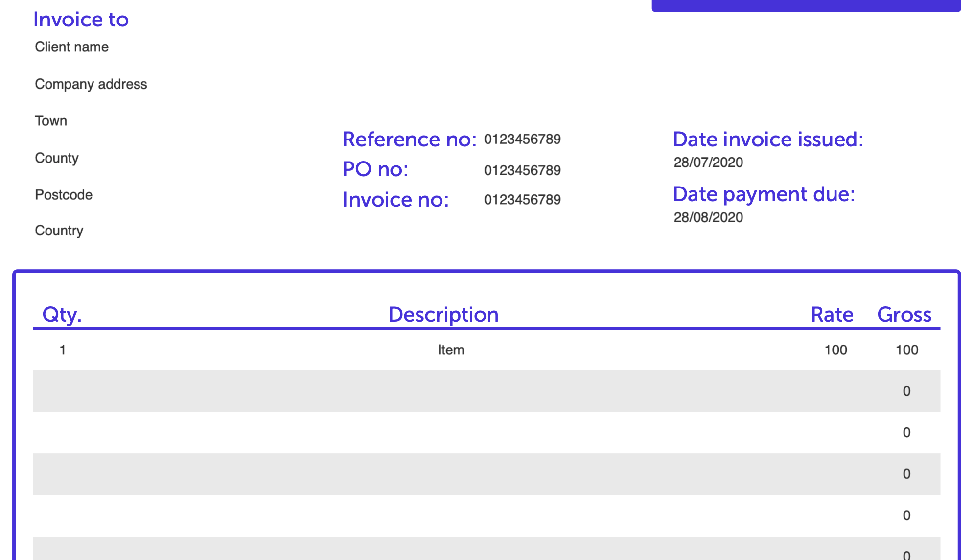Click the Client name field

(x=71, y=47)
